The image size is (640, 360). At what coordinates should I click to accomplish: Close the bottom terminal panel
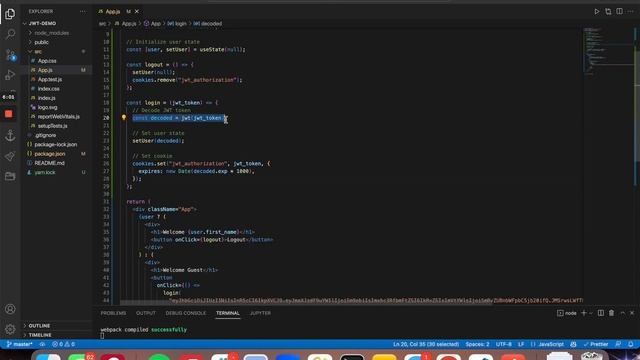632,313
